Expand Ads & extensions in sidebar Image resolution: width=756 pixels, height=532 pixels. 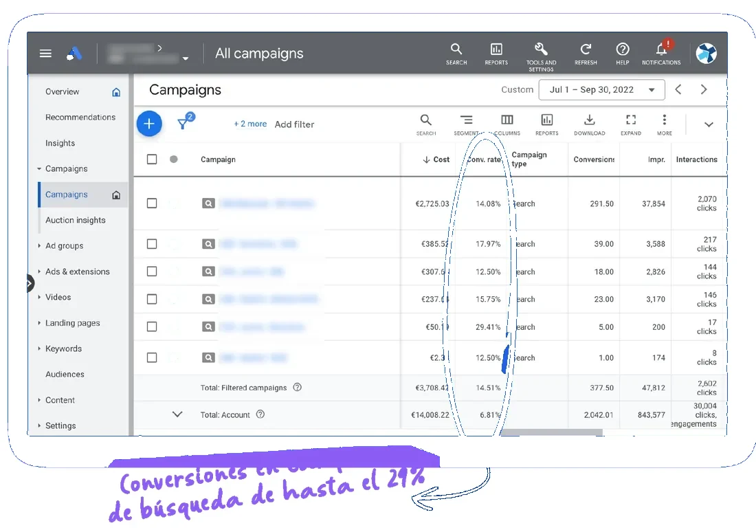click(x=39, y=271)
